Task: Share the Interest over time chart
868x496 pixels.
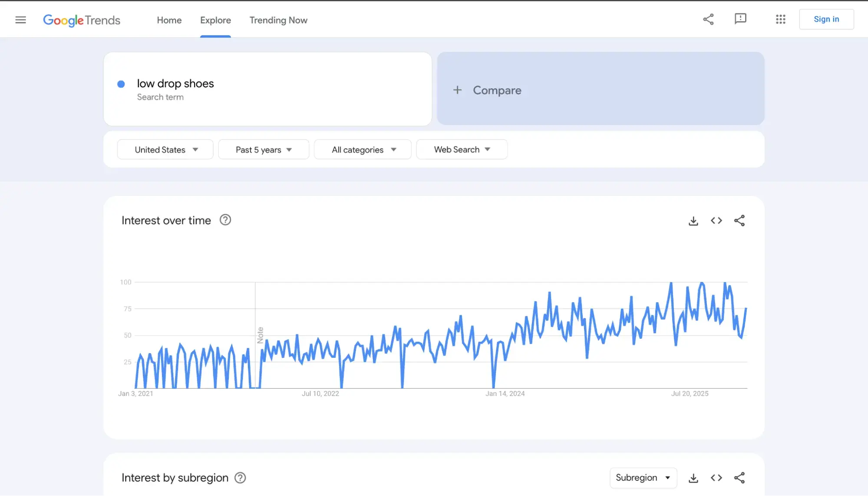Action: point(740,220)
